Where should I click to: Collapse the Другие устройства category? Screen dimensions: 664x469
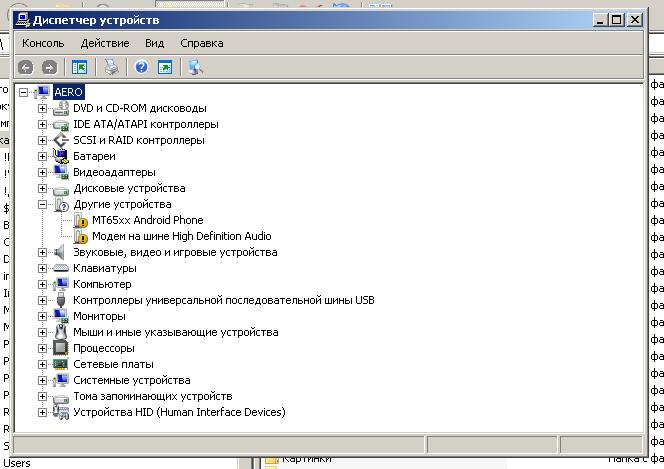pyautogui.click(x=42, y=204)
